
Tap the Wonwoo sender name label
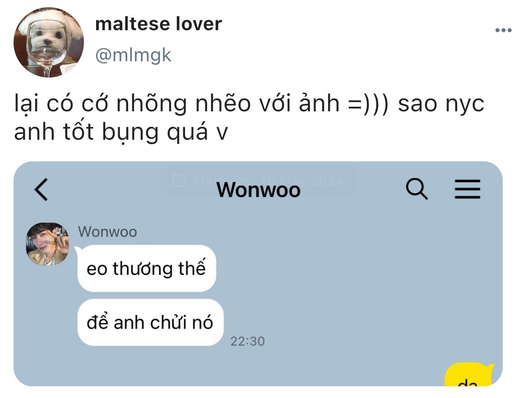tap(107, 232)
